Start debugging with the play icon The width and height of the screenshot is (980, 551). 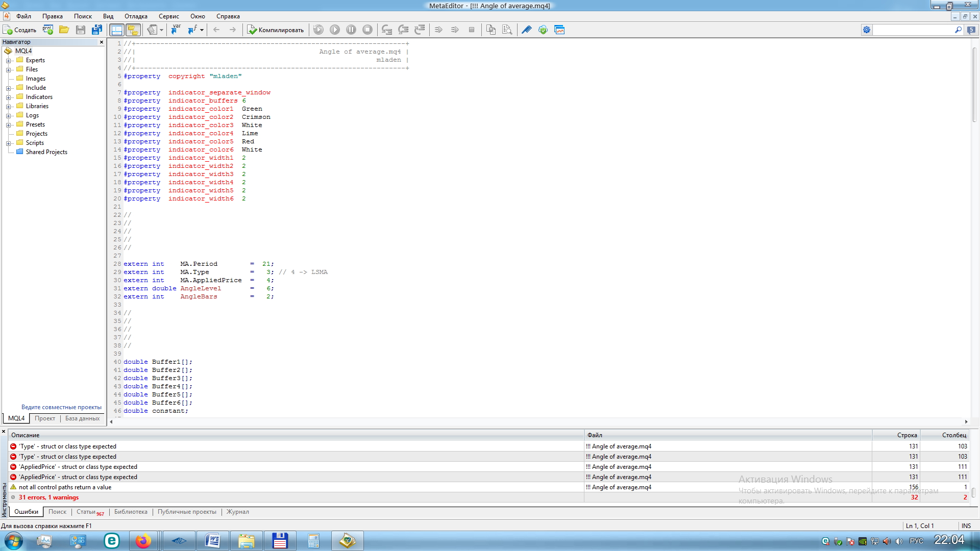point(335,30)
